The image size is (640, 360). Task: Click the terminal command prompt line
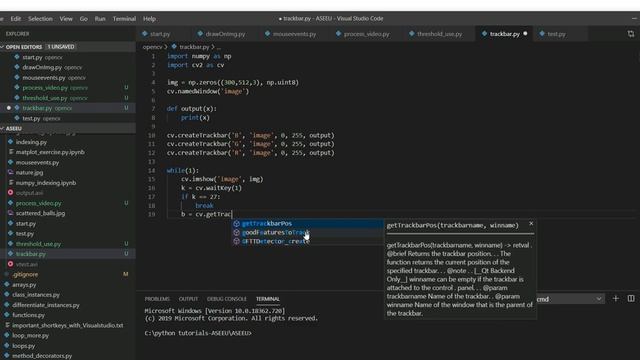(198, 333)
